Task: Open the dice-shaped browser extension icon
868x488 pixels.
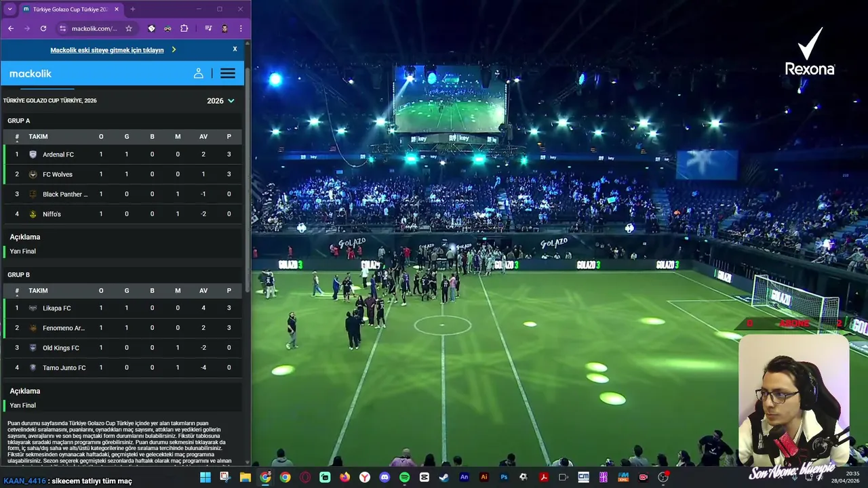Action: pos(151,28)
